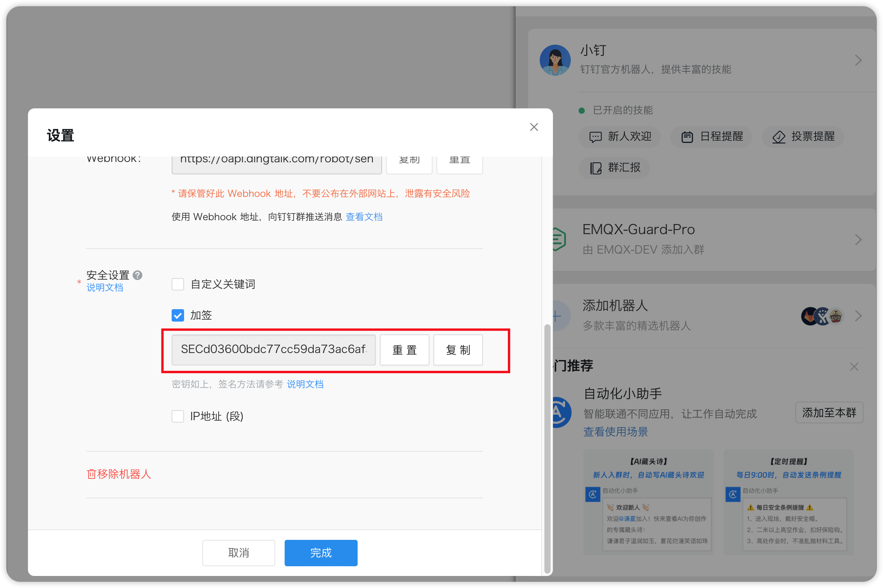Open the AI藏头诗 example card
This screenshot has width=883, height=588.
click(x=648, y=502)
